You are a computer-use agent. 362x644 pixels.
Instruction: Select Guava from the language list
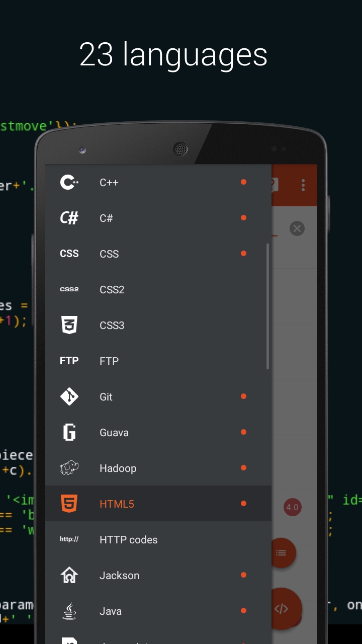(158, 432)
